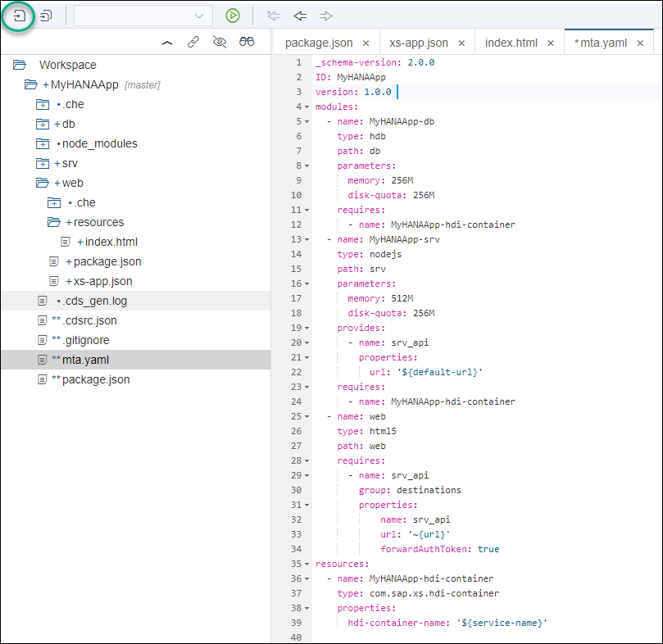This screenshot has width=663, height=644.
Task: Click 'group: destinations' line
Action: 410,490
